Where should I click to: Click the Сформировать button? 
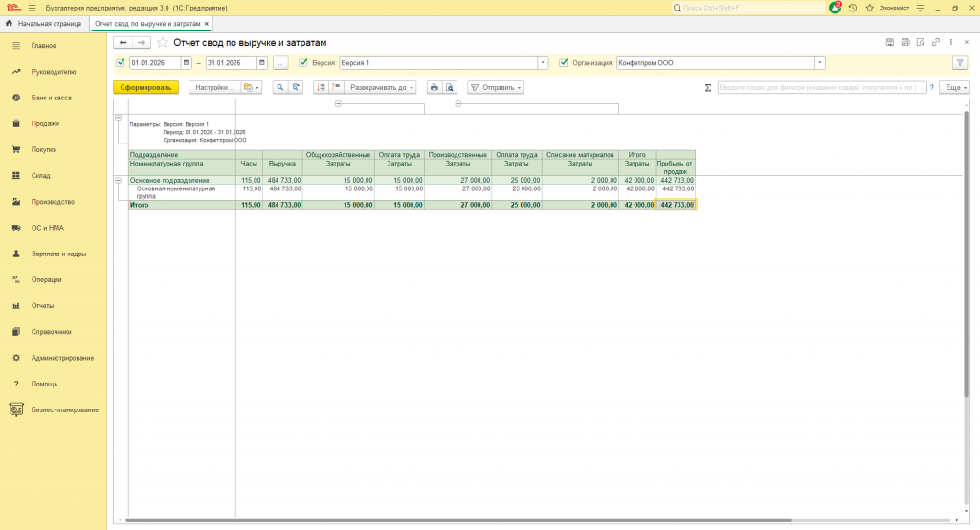coord(145,87)
